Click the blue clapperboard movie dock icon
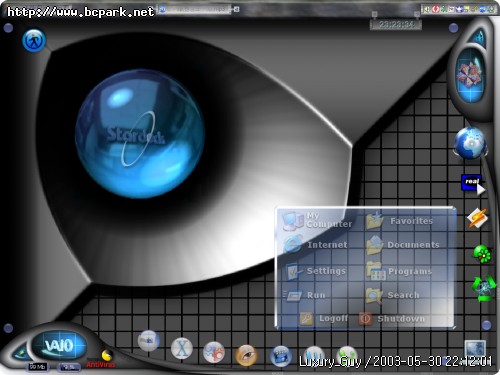The height and width of the screenshot is (375, 500). (x=281, y=355)
